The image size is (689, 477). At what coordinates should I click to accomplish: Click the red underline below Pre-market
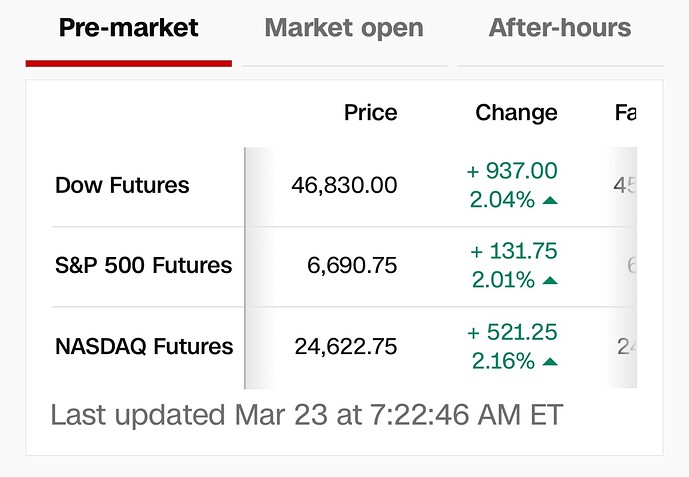point(129,62)
